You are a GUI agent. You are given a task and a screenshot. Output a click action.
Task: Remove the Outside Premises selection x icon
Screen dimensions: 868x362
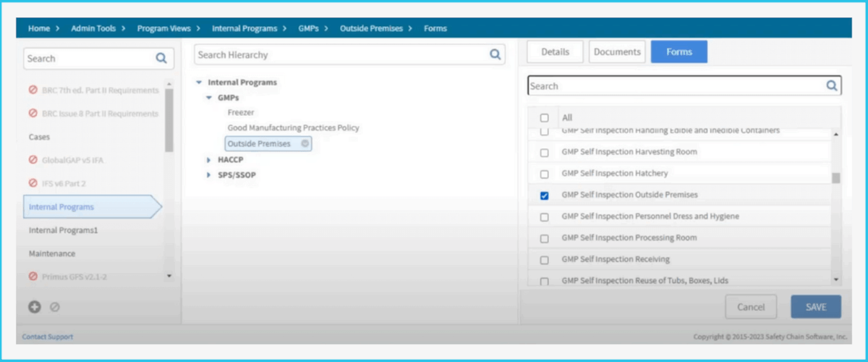click(x=305, y=143)
